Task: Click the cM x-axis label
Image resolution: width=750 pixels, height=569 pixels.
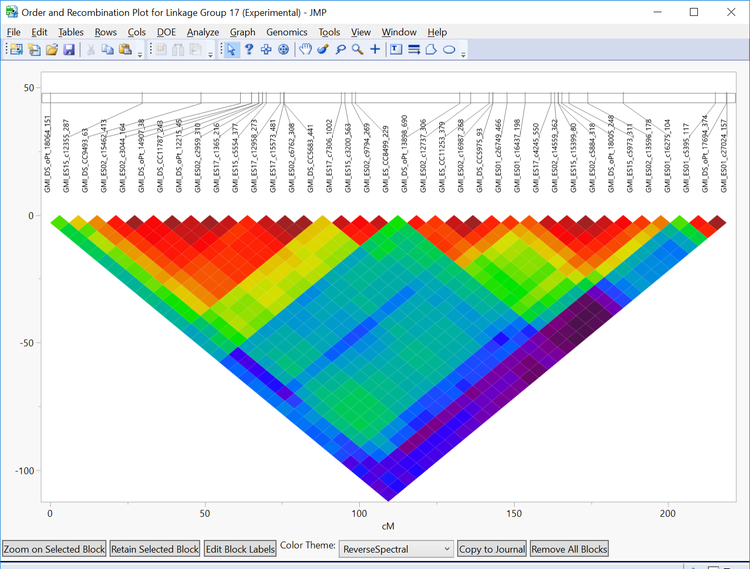Action: click(x=388, y=526)
